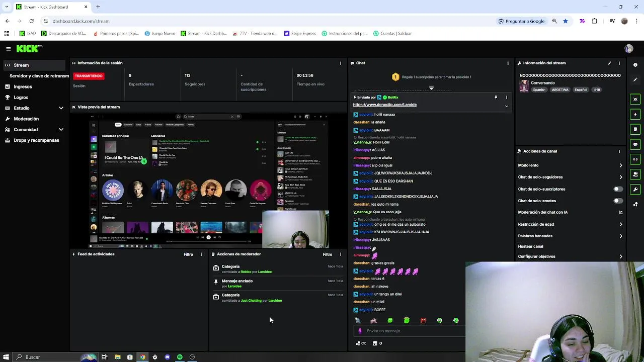Click Preguntar a Google button
Viewport: 644px width, 362px height.
point(521,21)
